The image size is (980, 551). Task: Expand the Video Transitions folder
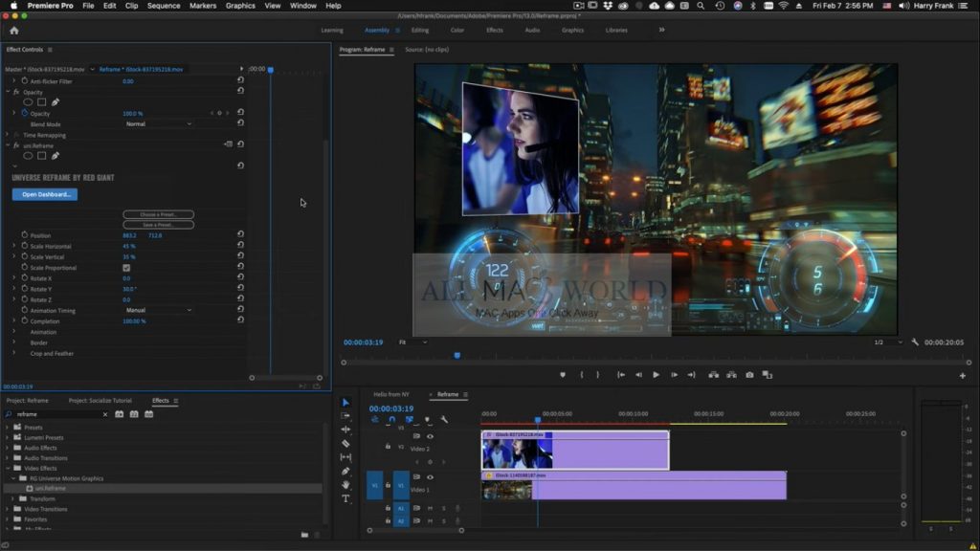coord(8,509)
